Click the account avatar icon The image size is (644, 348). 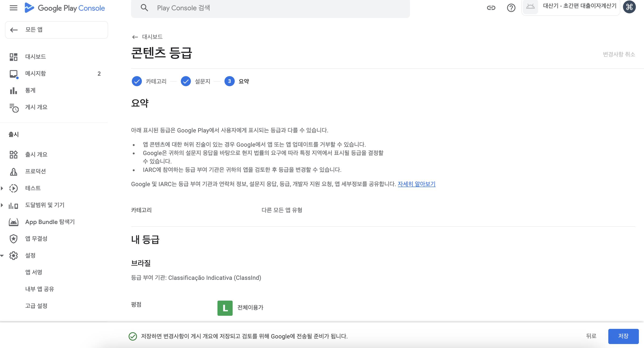click(629, 7)
